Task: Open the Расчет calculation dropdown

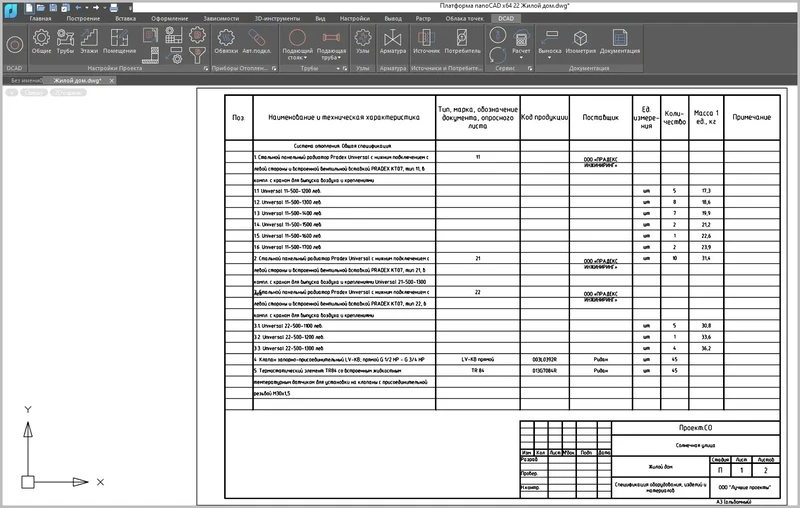Action: click(520, 55)
